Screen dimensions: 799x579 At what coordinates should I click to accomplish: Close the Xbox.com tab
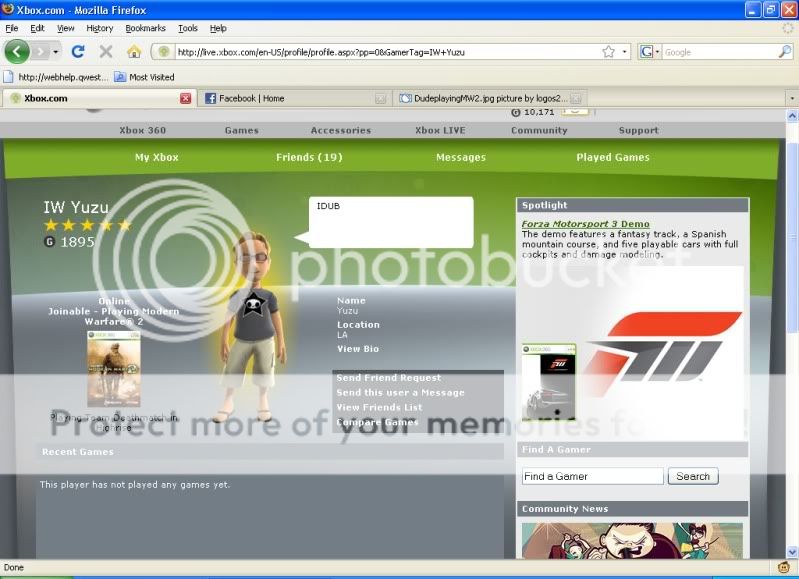(185, 98)
